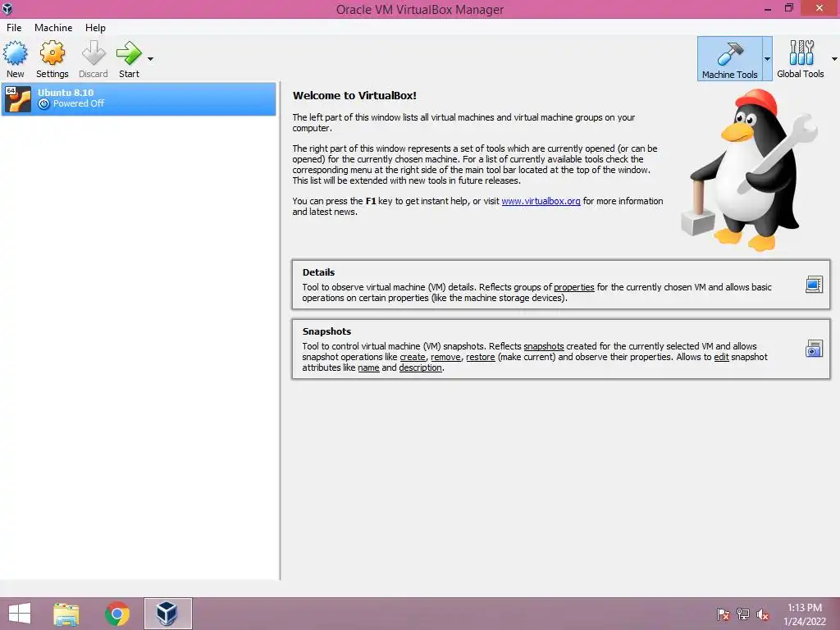Open the Machine Tools dropdown arrow

[767, 58]
